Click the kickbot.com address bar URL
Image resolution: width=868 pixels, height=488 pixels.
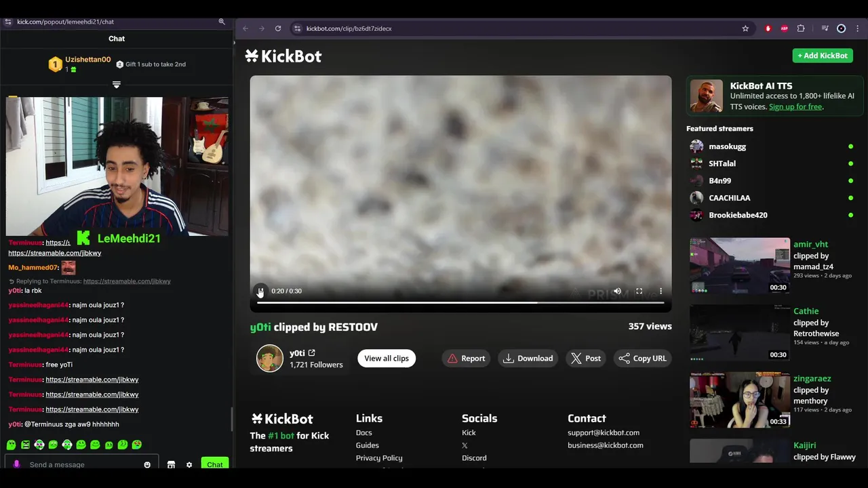[x=349, y=28]
